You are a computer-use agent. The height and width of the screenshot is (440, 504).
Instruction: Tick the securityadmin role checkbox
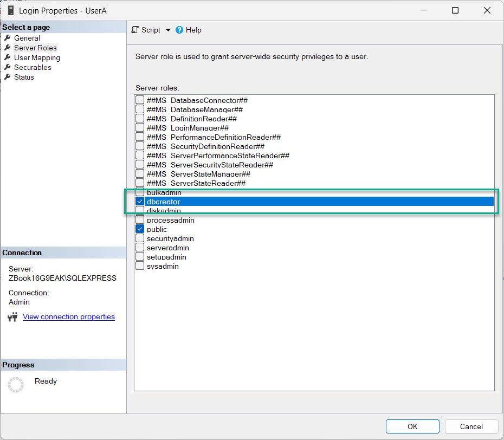click(x=140, y=238)
